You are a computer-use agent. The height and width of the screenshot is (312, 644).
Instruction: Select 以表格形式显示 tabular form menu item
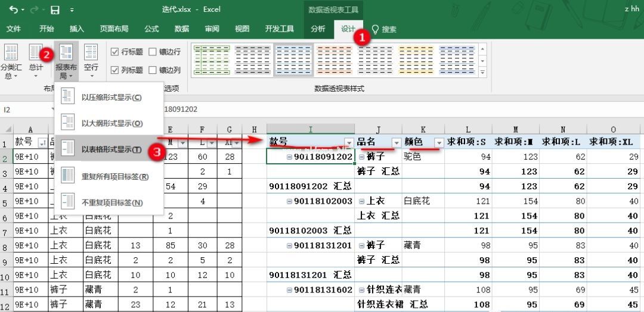[111, 149]
